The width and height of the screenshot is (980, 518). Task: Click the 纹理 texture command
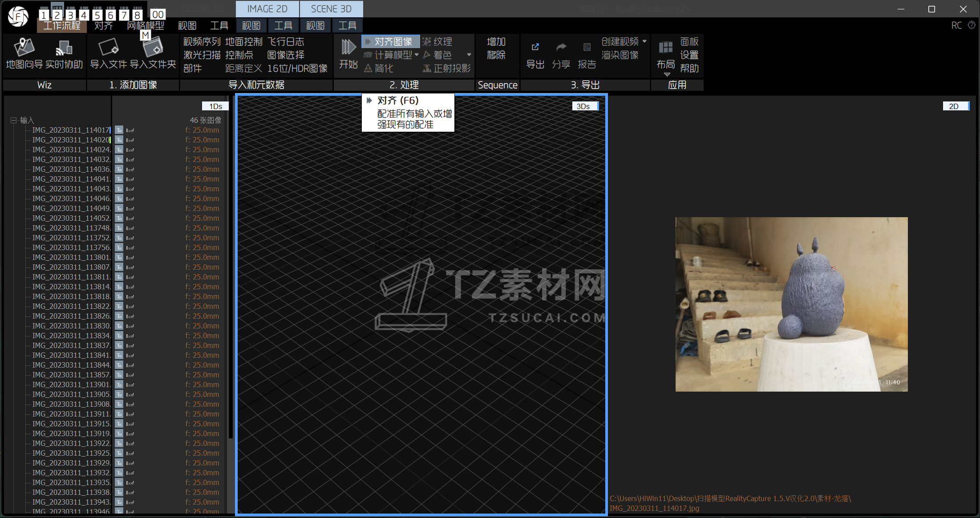click(437, 41)
